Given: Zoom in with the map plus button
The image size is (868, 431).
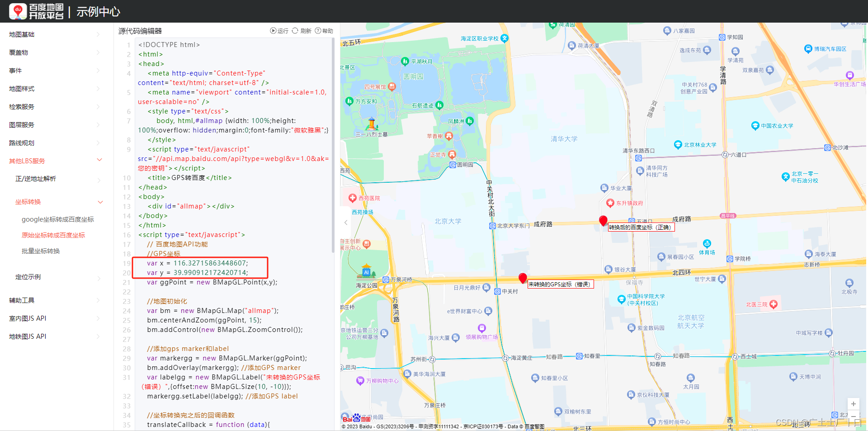Looking at the screenshot, I should (853, 404).
